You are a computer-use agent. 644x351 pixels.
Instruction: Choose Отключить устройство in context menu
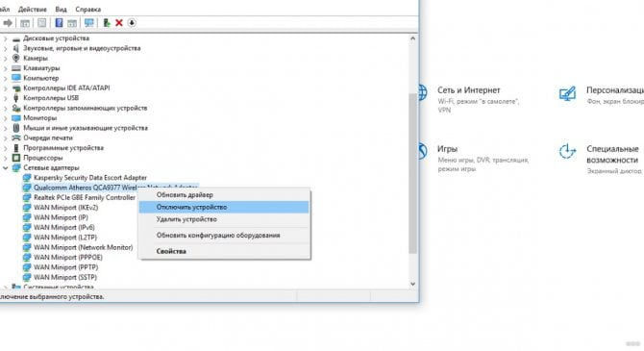click(x=224, y=207)
